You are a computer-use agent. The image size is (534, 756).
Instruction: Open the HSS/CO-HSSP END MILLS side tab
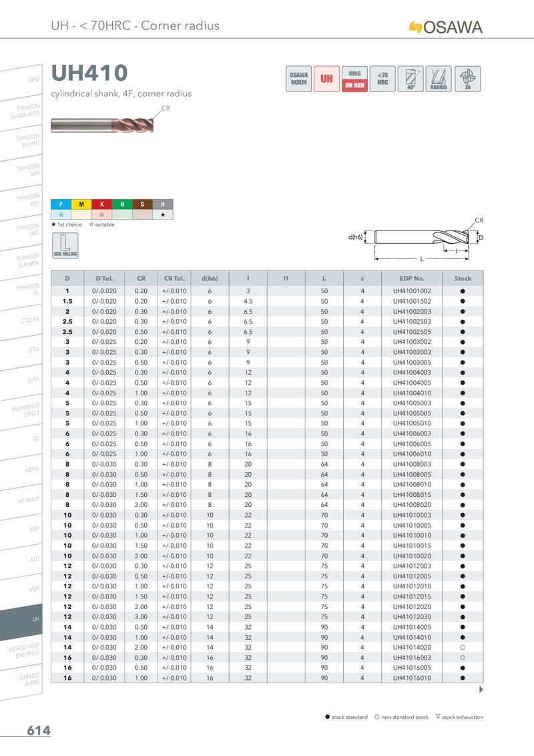click(x=21, y=651)
